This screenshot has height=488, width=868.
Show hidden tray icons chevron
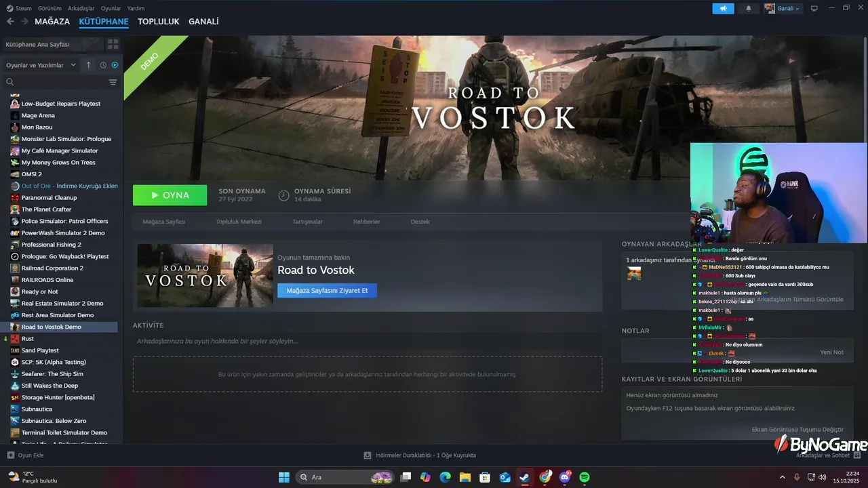click(783, 477)
